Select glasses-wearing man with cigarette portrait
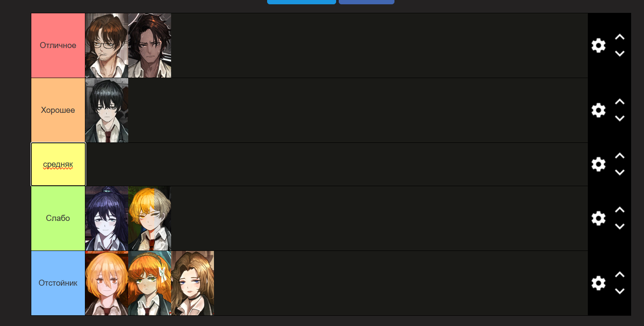 (107, 45)
